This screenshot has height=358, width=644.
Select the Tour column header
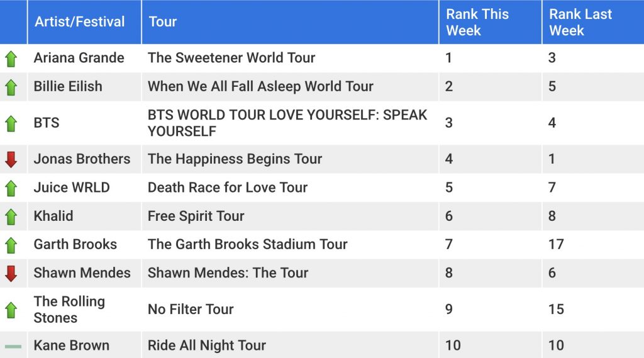(290, 22)
